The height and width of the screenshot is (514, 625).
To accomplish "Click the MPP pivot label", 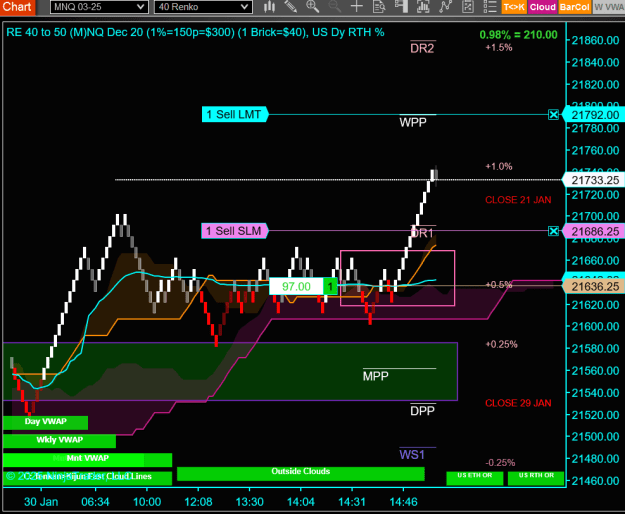I will coord(375,376).
